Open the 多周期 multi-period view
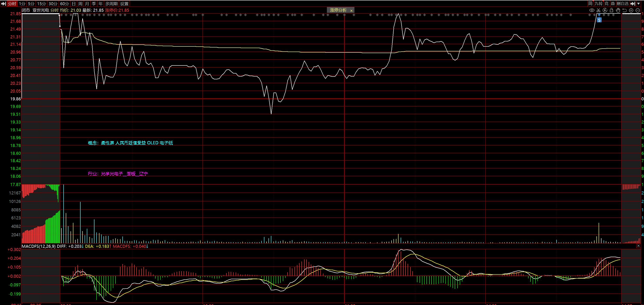 [x=111, y=3]
